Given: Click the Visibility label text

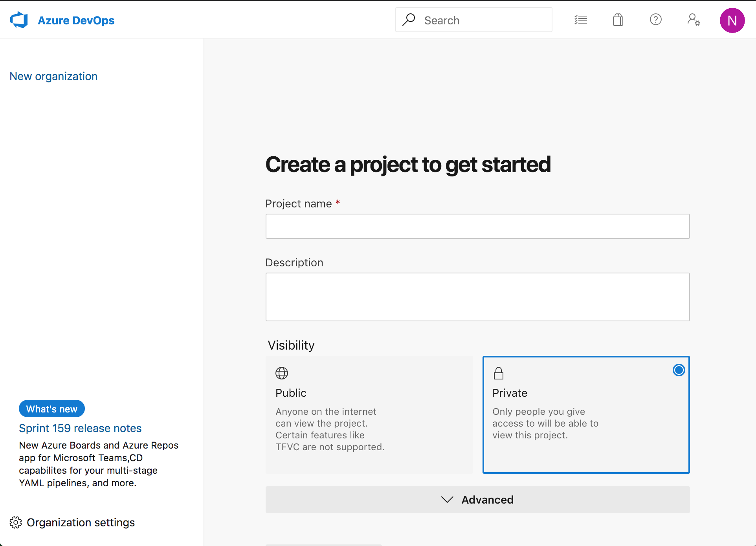Looking at the screenshot, I should click(291, 345).
